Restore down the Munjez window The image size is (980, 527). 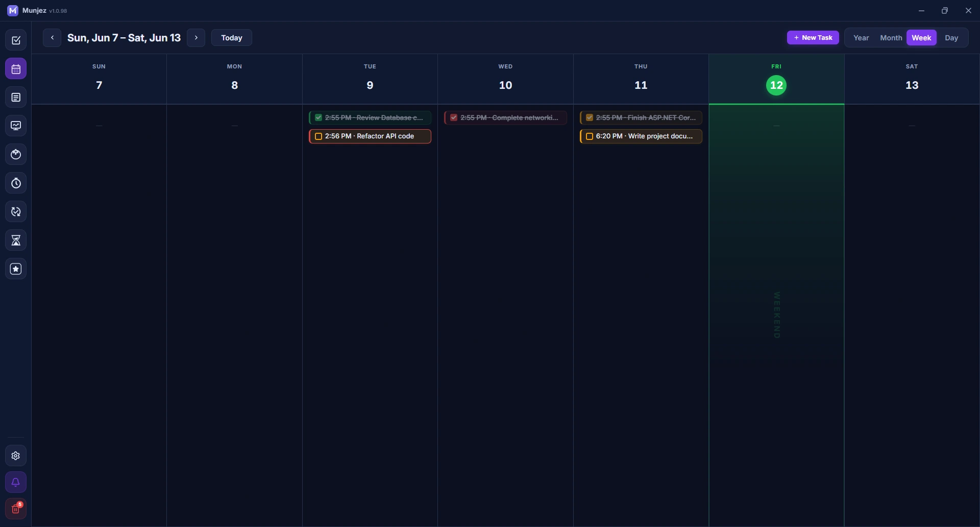tap(945, 10)
